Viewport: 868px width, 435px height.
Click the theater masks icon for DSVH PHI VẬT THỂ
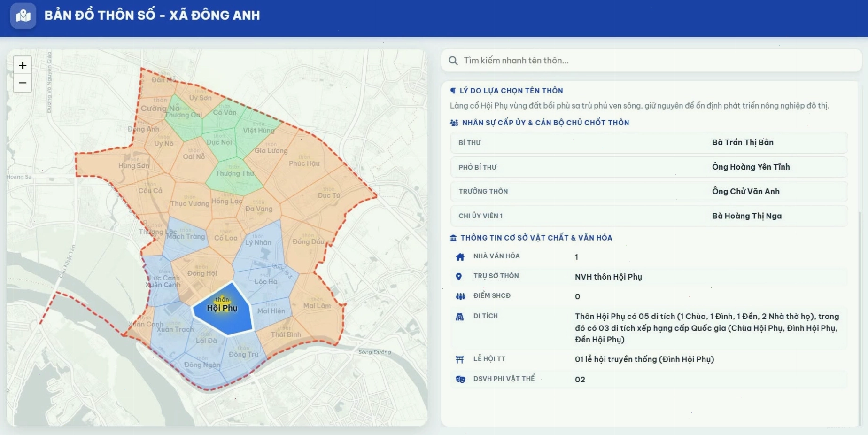tap(460, 379)
